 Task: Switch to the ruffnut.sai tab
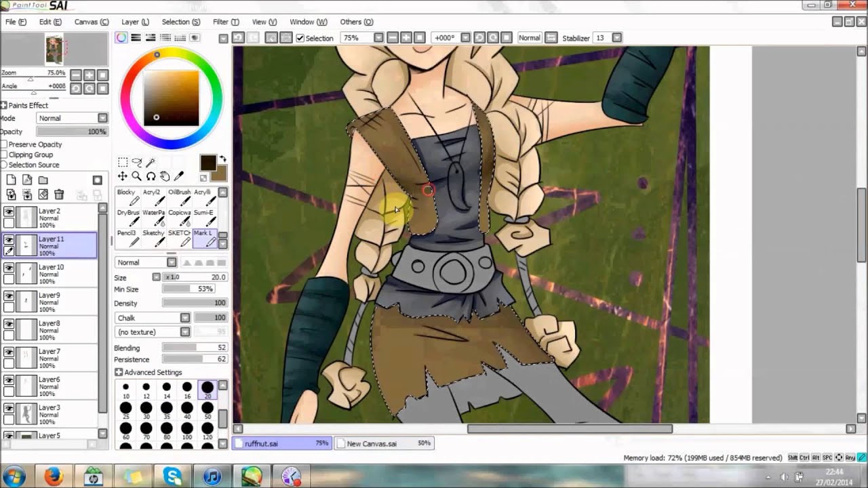(x=282, y=443)
